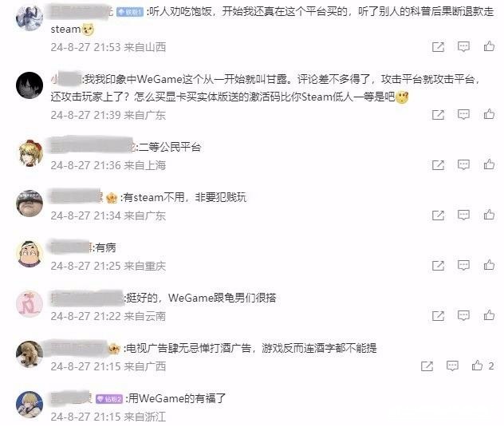The image size is (504, 427).
Task: Open the blurred username of 有病 commenter
Action: point(71,247)
